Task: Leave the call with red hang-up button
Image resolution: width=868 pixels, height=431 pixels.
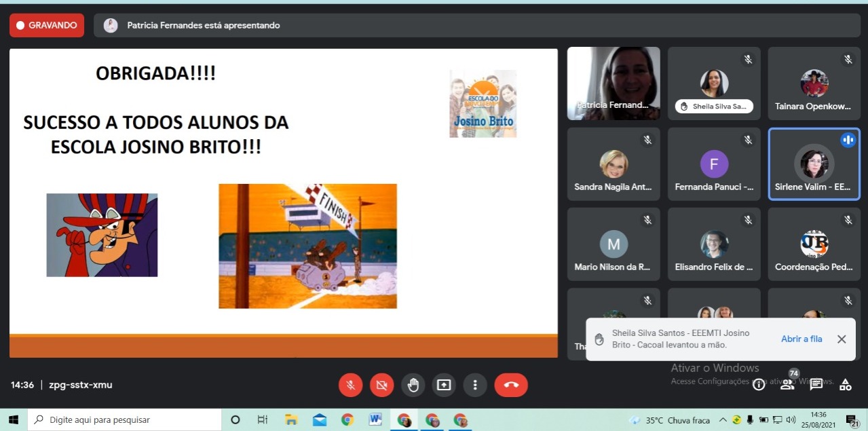Action: coord(511,385)
